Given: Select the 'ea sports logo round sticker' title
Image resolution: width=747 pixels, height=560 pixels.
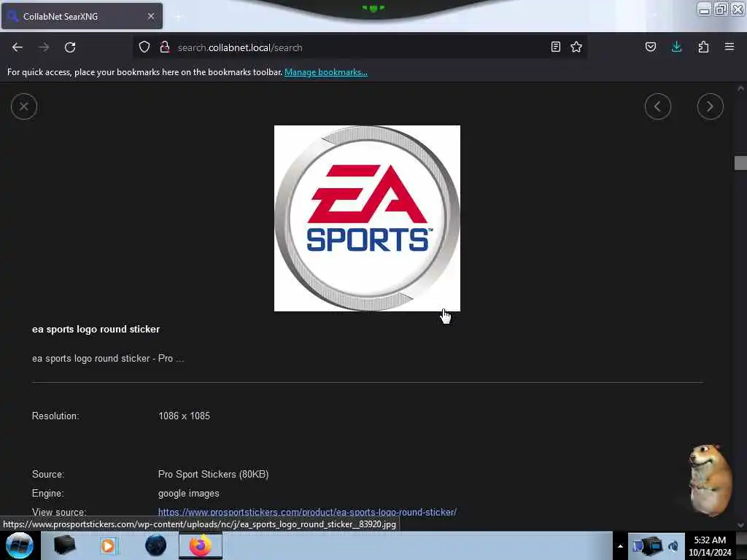Looking at the screenshot, I should tap(96, 330).
